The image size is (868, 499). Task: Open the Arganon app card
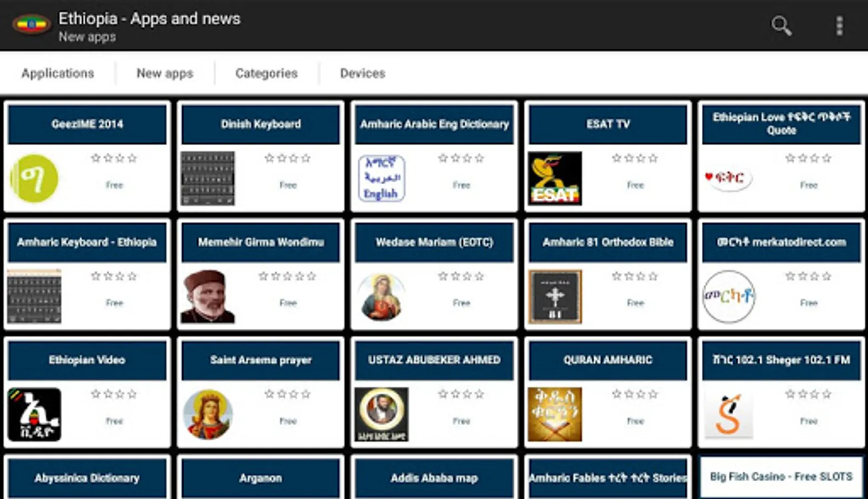260,478
